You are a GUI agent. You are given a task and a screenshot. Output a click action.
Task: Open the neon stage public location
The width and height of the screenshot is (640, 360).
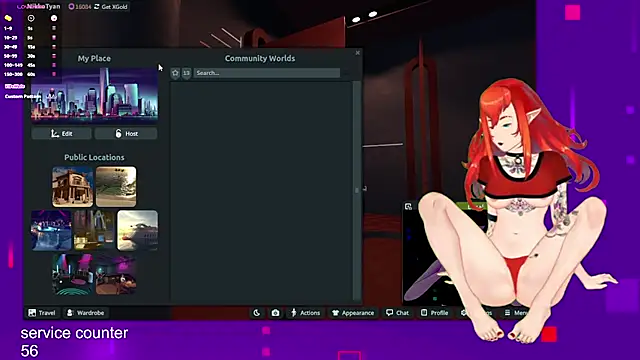point(72,274)
